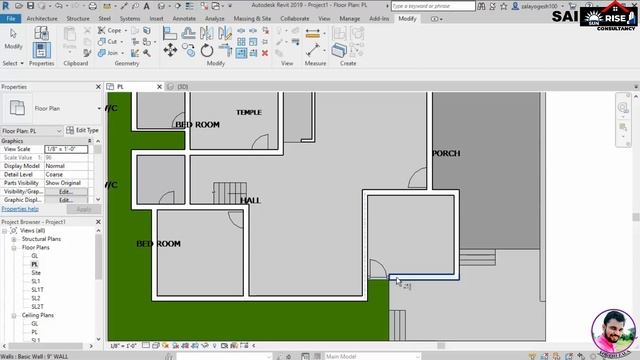Select the Mirror – Draw Axis tool
This screenshot has width=640, height=360.
click(224, 33)
